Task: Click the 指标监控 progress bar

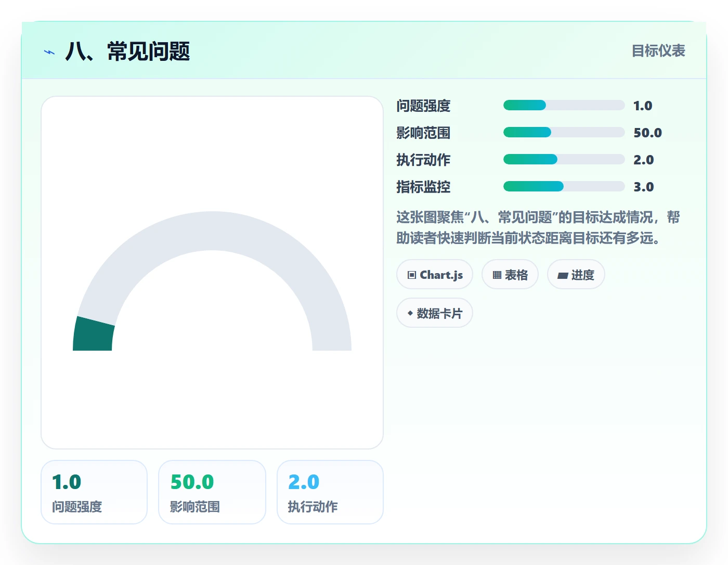Action: pyautogui.click(x=564, y=186)
